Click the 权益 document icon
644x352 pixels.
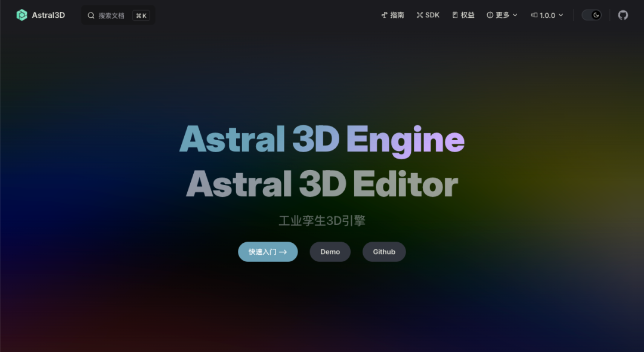click(454, 14)
